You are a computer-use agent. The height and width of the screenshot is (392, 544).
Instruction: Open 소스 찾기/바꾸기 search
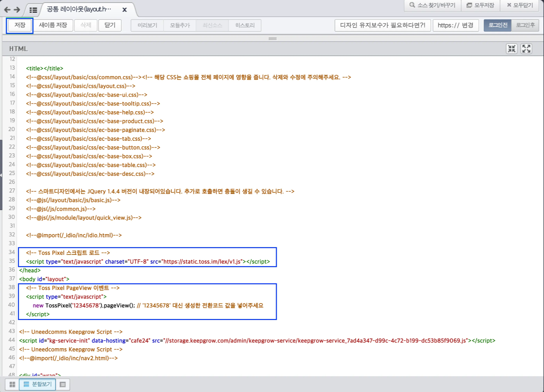(432, 5)
